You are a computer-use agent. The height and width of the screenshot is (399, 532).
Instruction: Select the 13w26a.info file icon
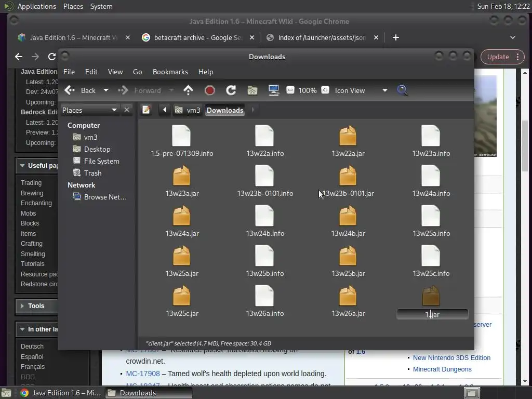[x=264, y=296]
